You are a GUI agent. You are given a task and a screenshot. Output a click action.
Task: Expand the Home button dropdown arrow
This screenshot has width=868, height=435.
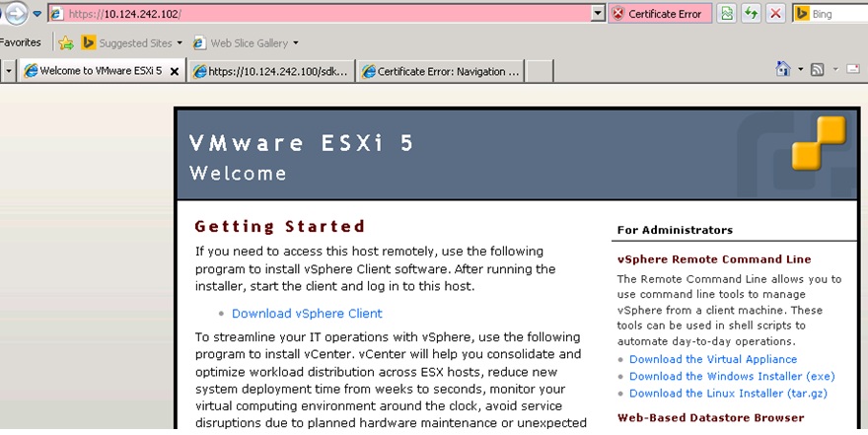801,69
